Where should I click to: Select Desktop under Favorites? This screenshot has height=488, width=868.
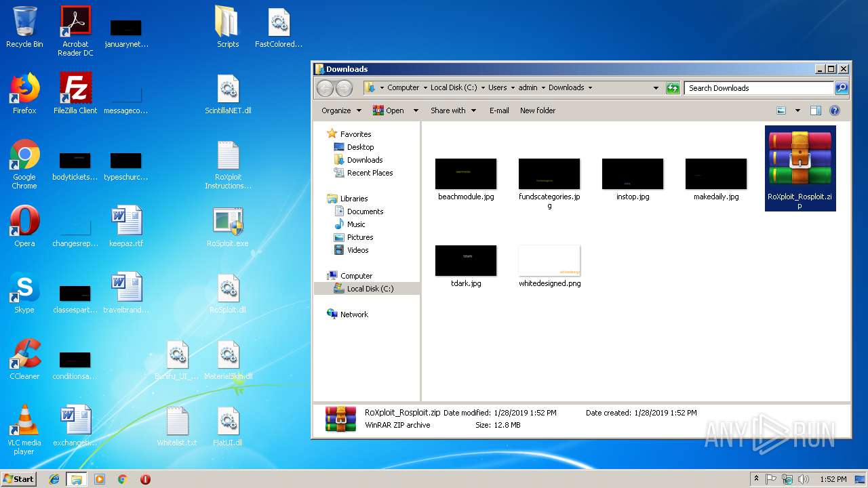pos(360,147)
